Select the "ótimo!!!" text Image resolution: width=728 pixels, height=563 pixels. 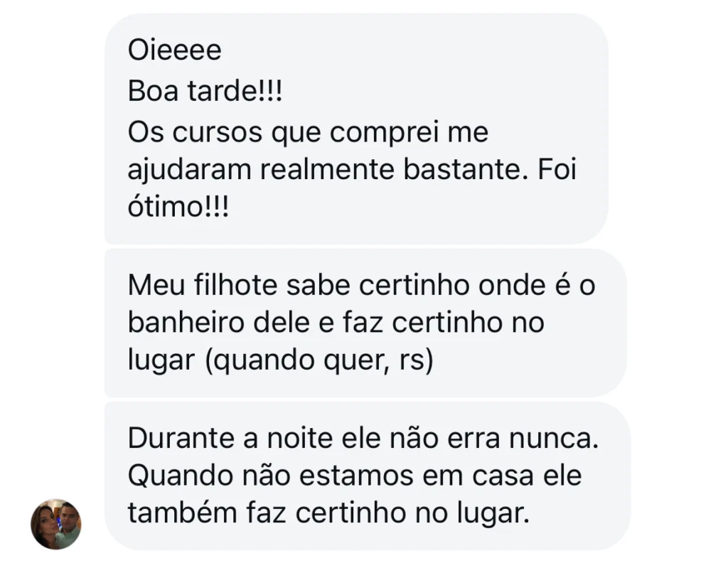tap(178, 206)
